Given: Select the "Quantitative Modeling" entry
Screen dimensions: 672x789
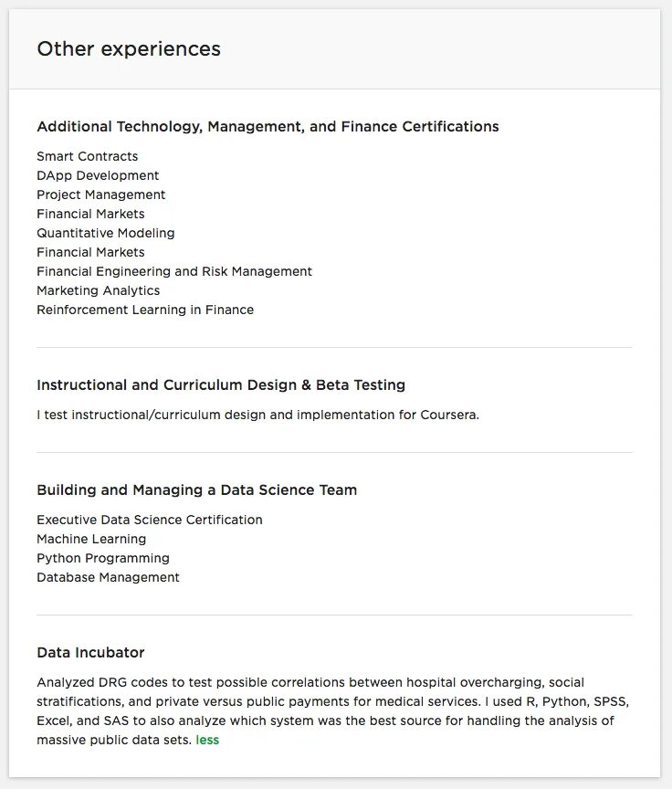Looking at the screenshot, I should pyautogui.click(x=106, y=233).
